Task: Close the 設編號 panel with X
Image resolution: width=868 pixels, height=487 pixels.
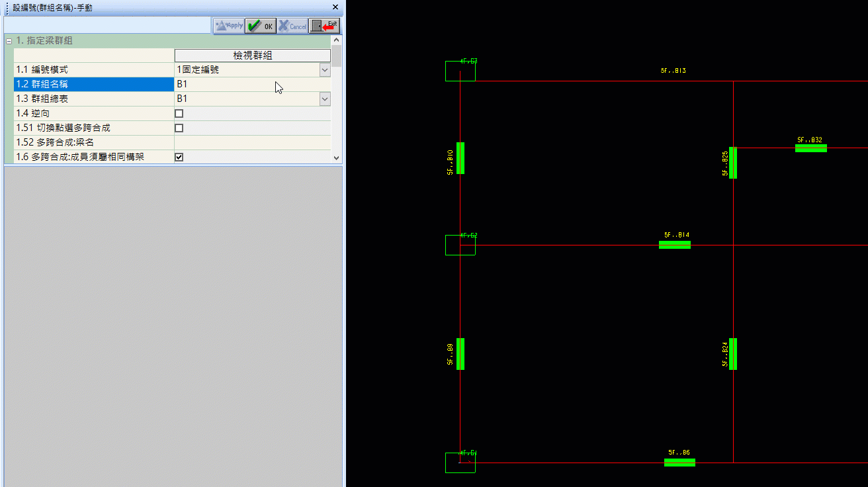Action: pyautogui.click(x=335, y=7)
